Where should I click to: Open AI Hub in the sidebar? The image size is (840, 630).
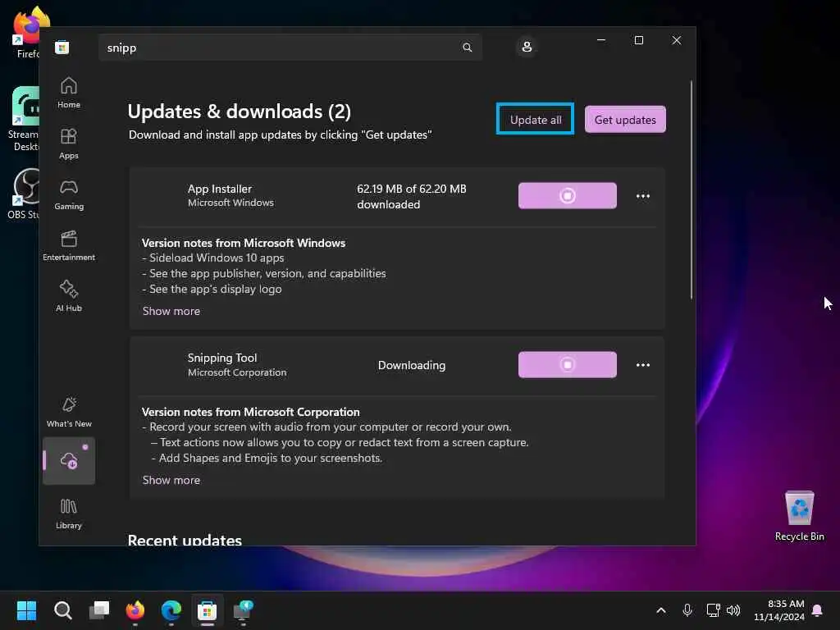point(69,296)
